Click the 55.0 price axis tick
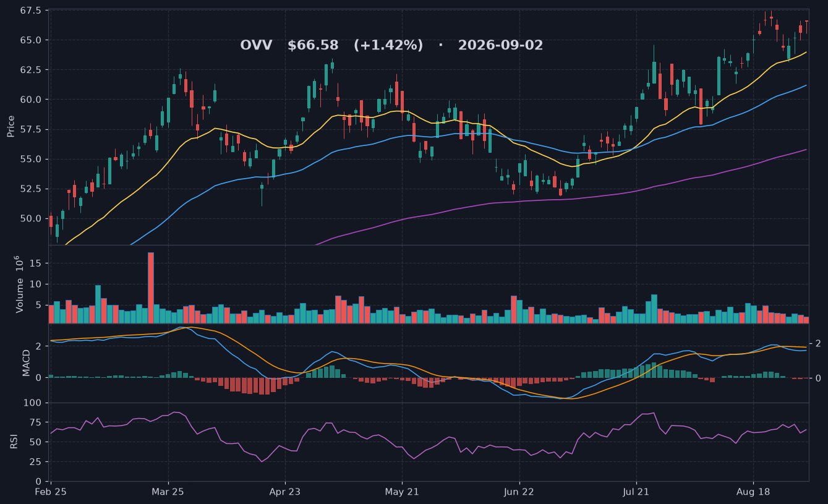This screenshot has height=504, width=828. click(31, 159)
